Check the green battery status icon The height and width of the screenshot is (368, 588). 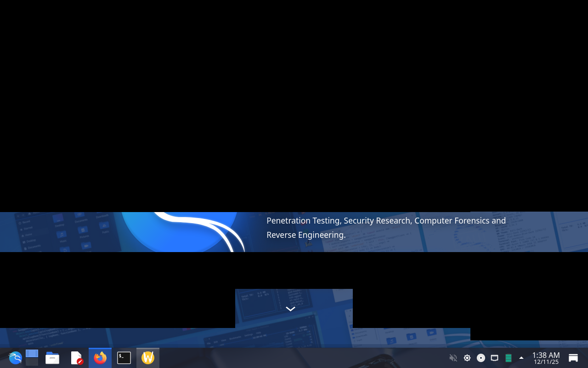(x=508, y=358)
